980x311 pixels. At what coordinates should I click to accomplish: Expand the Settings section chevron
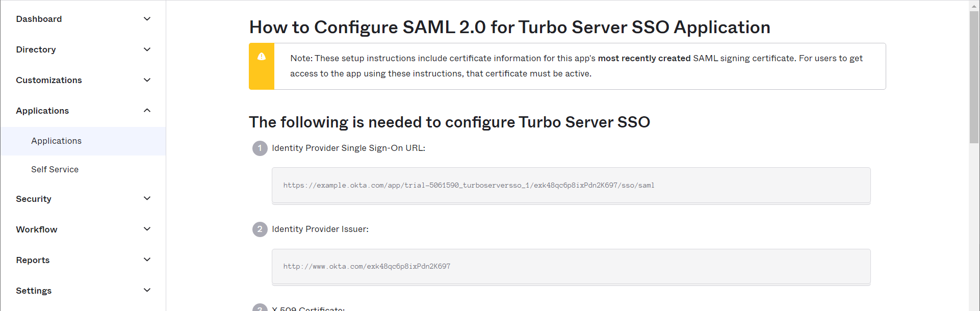point(147,290)
